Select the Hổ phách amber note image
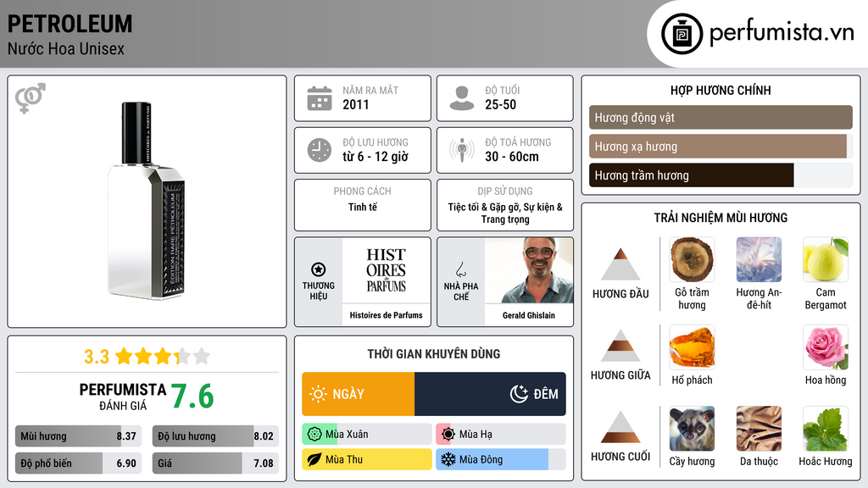868x488 pixels. [x=692, y=347]
